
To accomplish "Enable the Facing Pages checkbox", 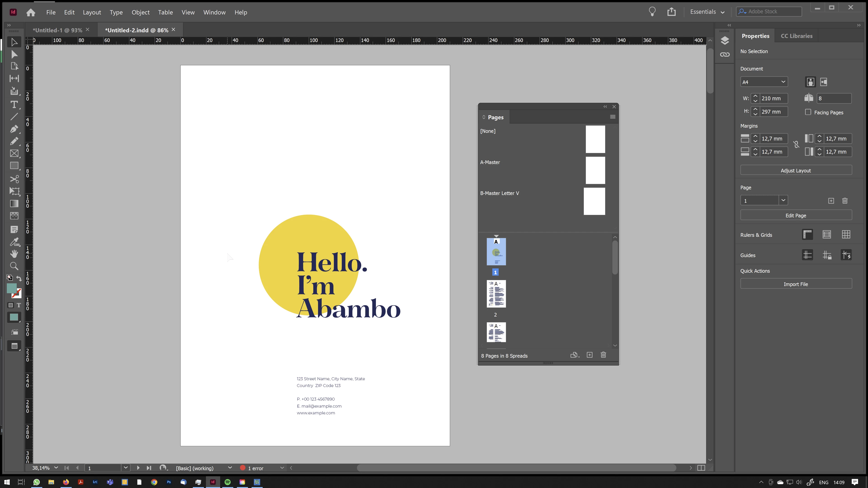I will (x=808, y=112).
